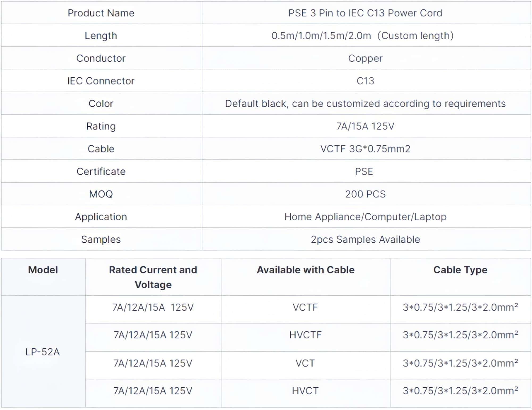Click the Available with Cable header
The height and width of the screenshot is (410, 532).
306,270
